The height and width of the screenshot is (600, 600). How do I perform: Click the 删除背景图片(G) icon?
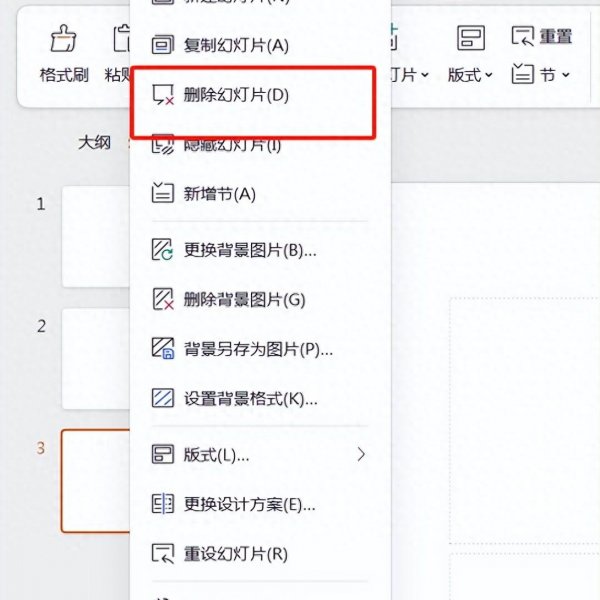click(x=163, y=299)
